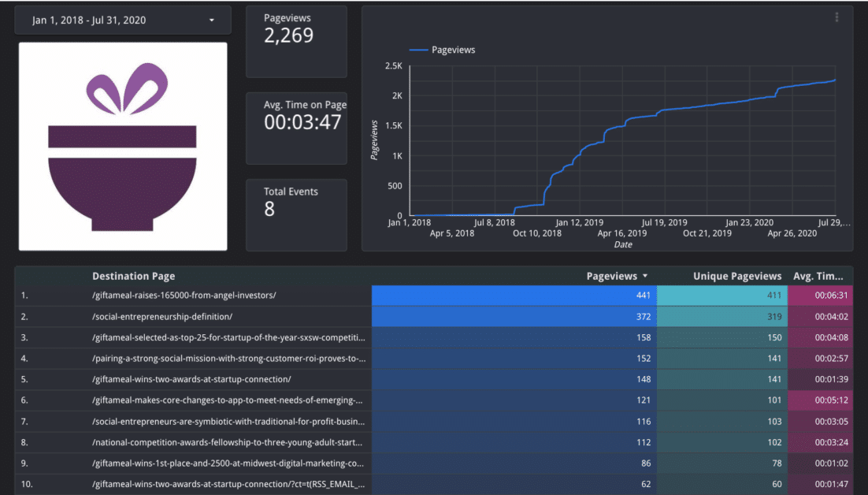Viewport: 868px width, 495px height.
Task: Click the Date axis label below the chart
Action: (622, 244)
